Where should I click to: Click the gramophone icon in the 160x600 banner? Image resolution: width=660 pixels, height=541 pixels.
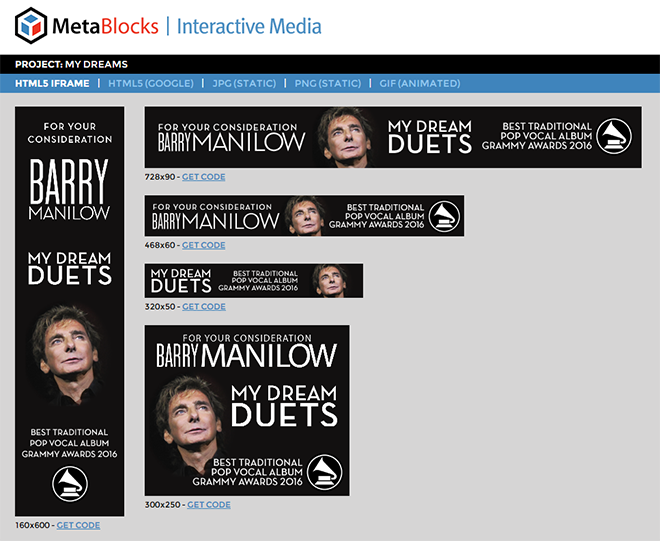click(x=70, y=484)
